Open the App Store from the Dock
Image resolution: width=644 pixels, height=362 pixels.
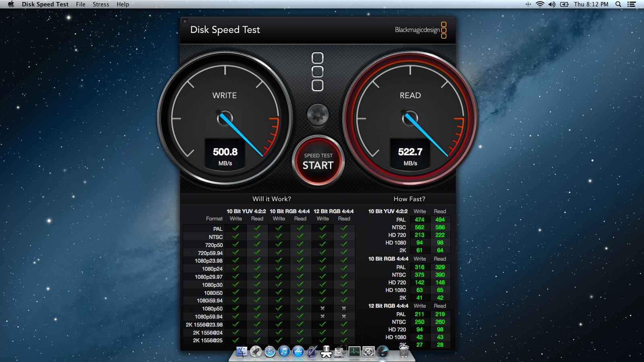coord(298,352)
